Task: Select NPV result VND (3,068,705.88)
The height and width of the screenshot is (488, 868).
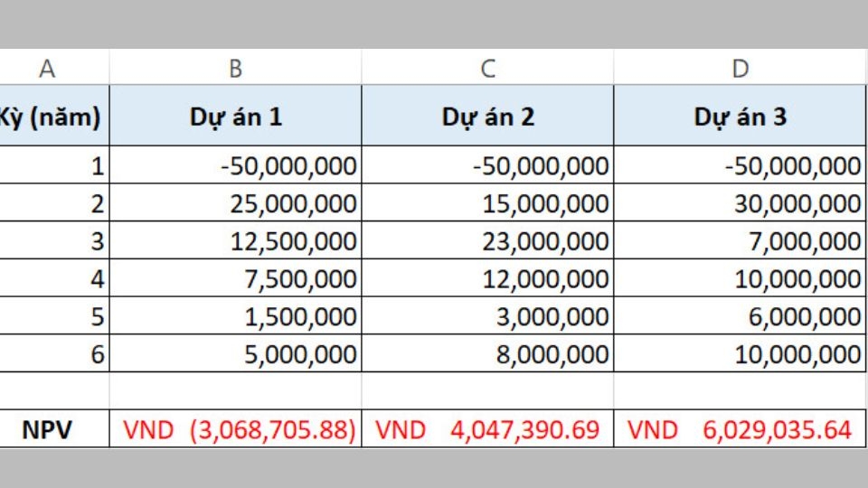Action: pyautogui.click(x=235, y=428)
